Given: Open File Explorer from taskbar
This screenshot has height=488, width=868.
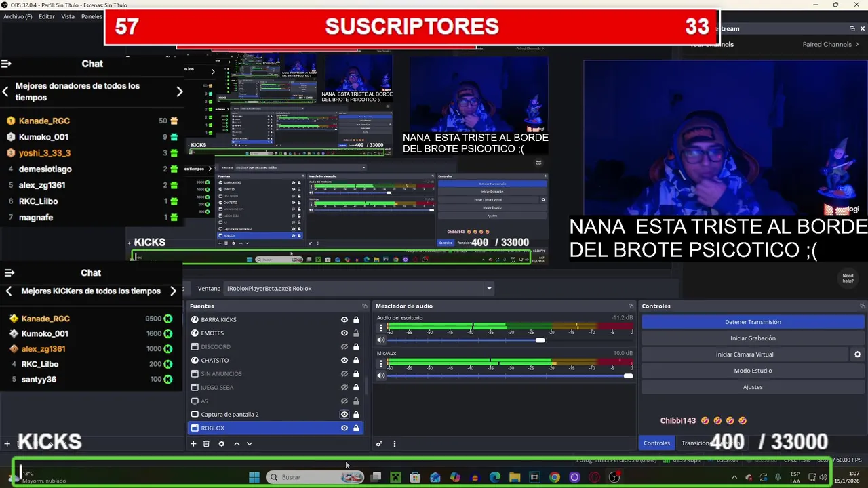Looking at the screenshot, I should pos(515,477).
